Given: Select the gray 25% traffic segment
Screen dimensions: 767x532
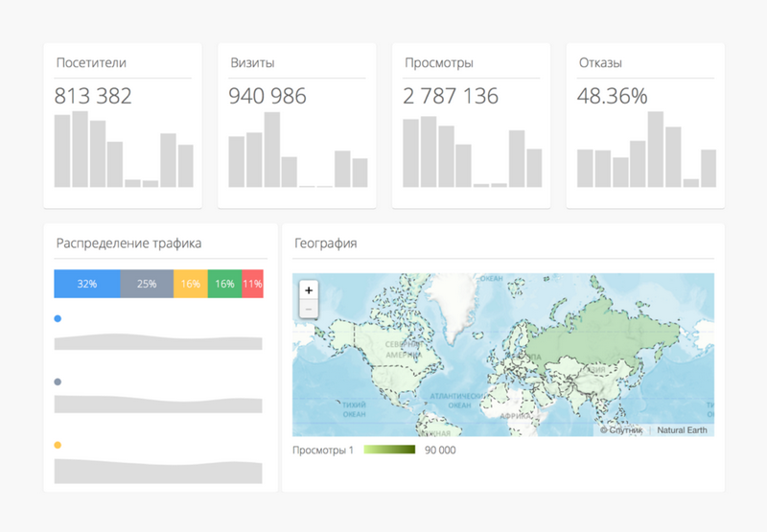Looking at the screenshot, I should pos(147,284).
